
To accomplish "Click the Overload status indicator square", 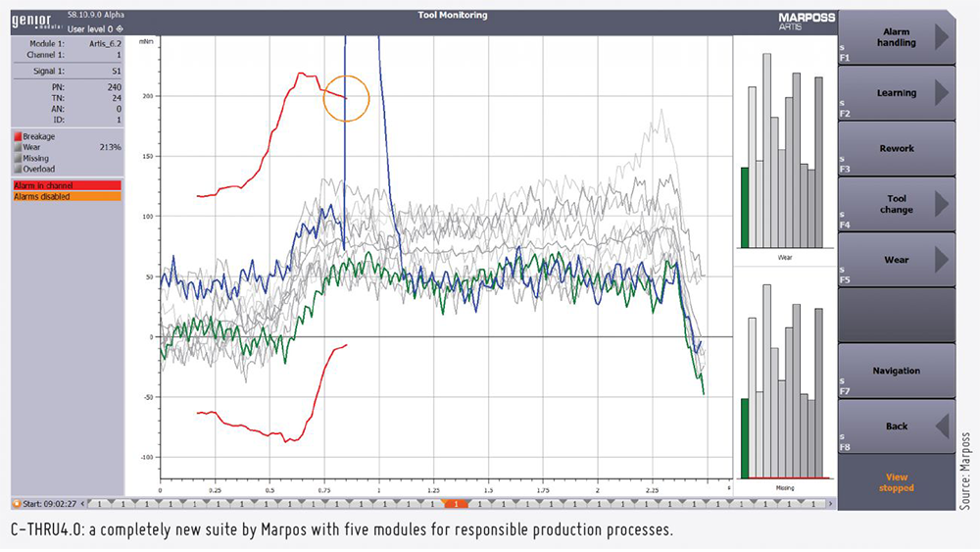I will click(18, 169).
